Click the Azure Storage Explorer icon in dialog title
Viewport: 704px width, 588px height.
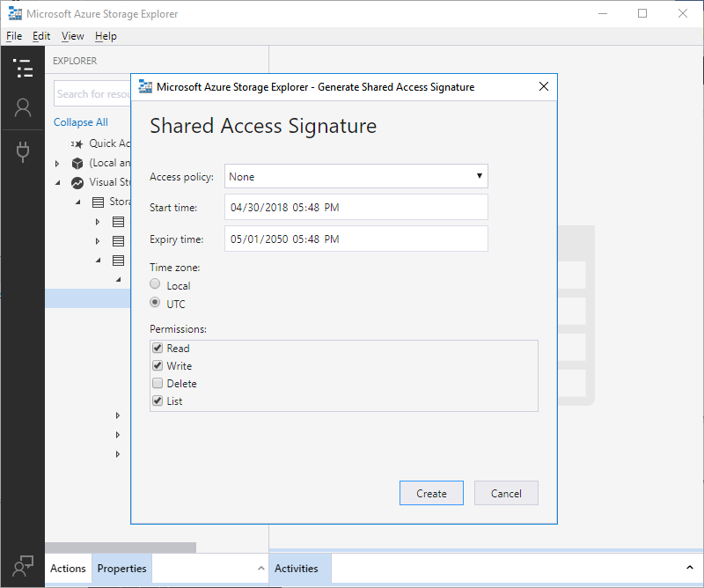click(145, 86)
